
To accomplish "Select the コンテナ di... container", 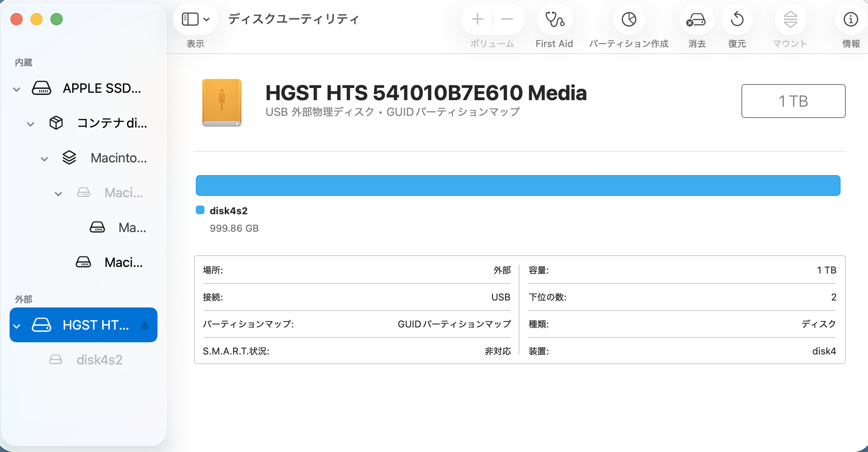I will coord(84,123).
